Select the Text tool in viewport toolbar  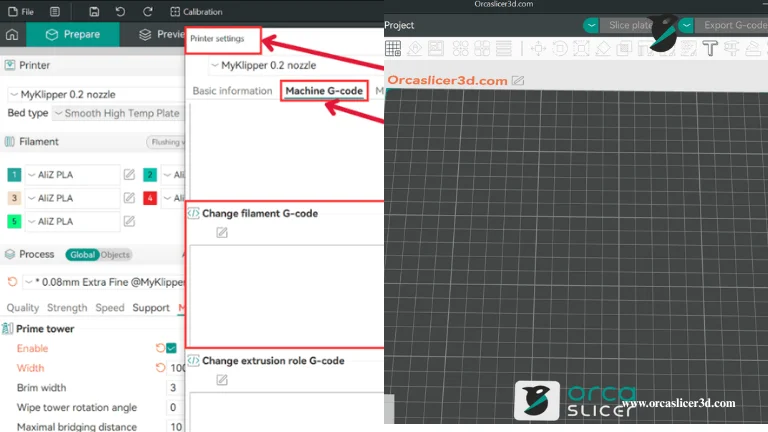710,48
